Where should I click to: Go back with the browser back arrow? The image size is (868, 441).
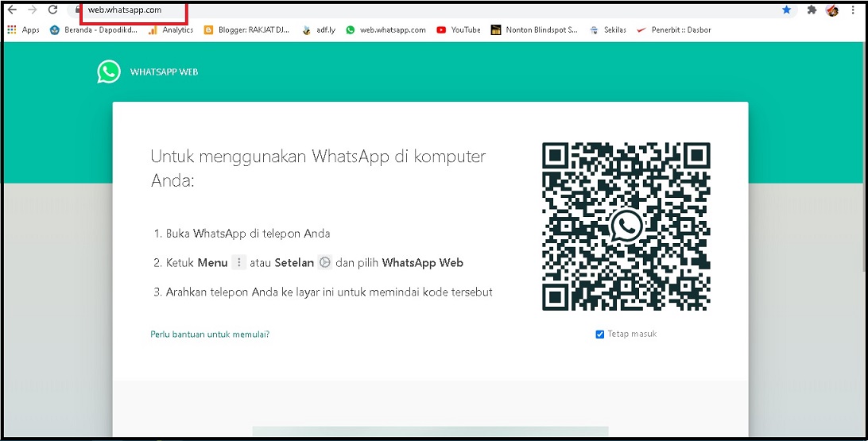12,10
